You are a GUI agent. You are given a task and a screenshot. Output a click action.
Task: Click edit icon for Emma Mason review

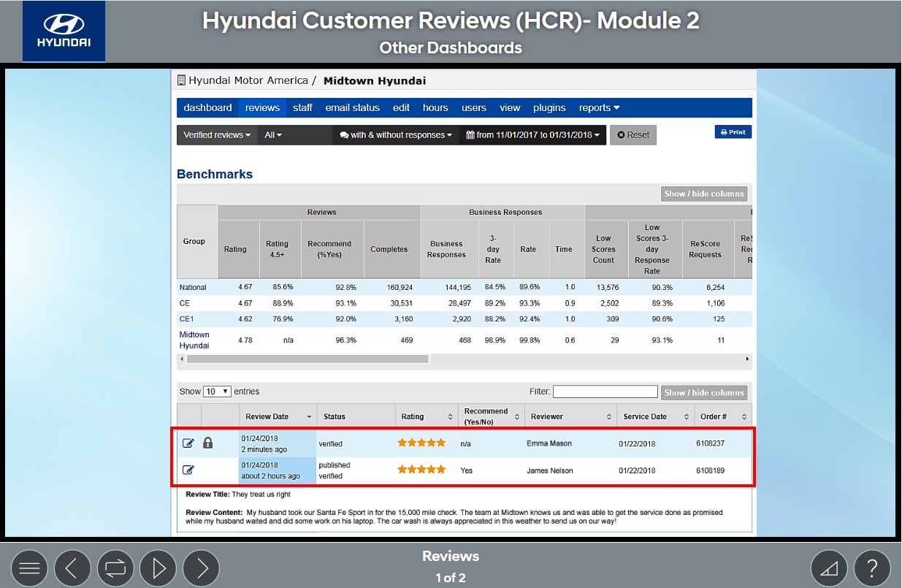[x=188, y=443]
